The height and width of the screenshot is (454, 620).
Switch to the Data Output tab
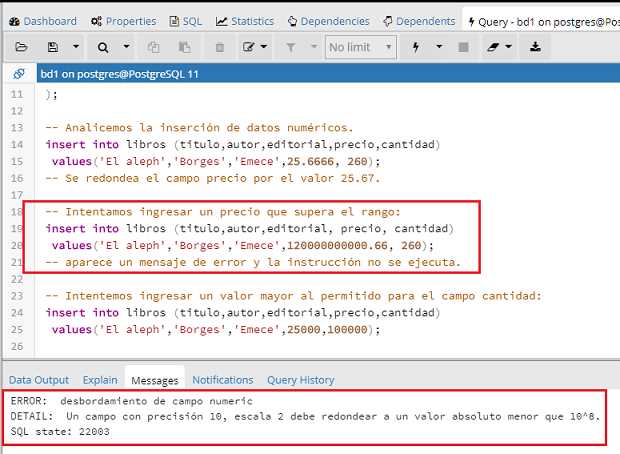39,380
